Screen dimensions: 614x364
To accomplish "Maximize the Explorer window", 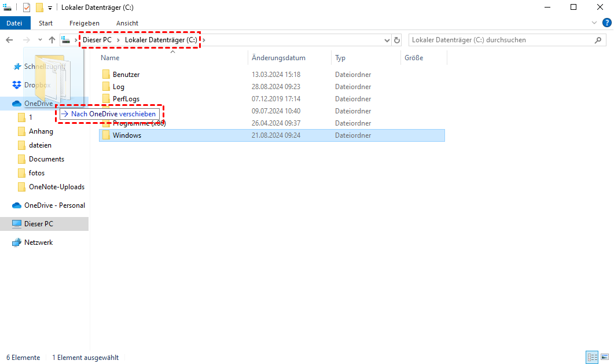I will (573, 7).
